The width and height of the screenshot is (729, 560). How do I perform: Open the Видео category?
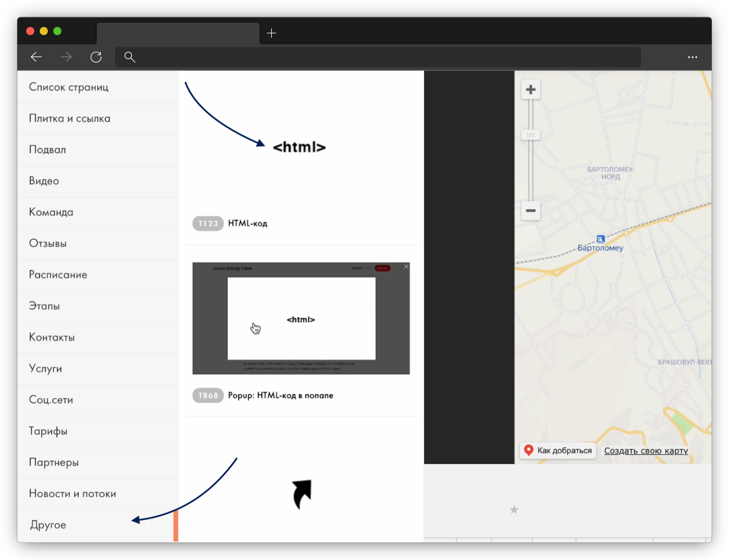point(44,181)
